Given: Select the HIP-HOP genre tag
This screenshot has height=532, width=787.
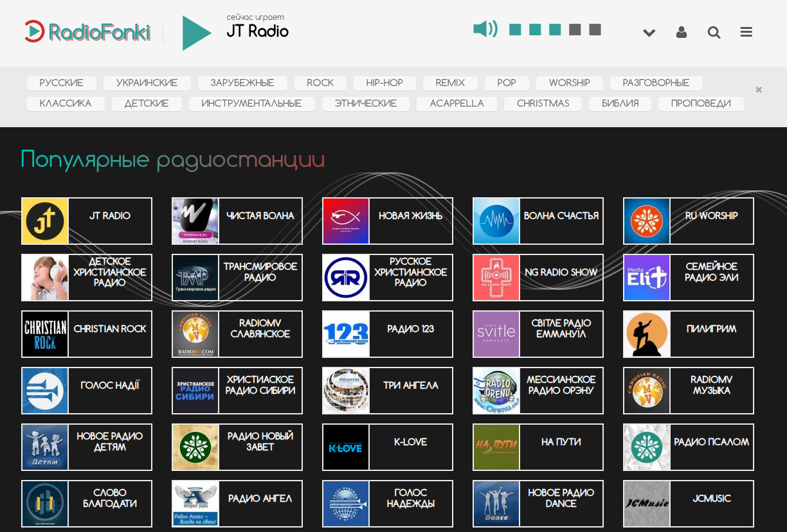Looking at the screenshot, I should tap(384, 83).
